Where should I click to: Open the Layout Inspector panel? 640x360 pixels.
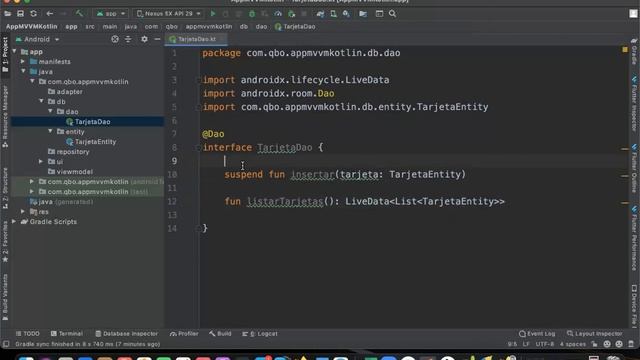click(x=595, y=333)
